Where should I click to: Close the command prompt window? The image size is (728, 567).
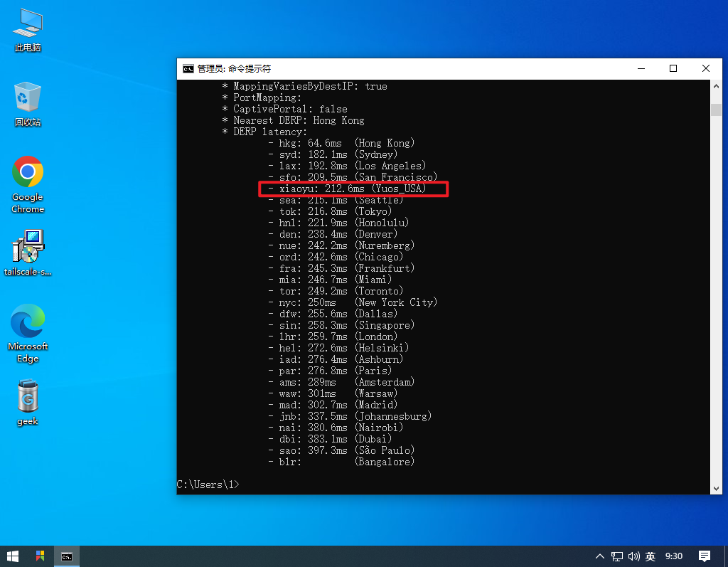pos(706,68)
